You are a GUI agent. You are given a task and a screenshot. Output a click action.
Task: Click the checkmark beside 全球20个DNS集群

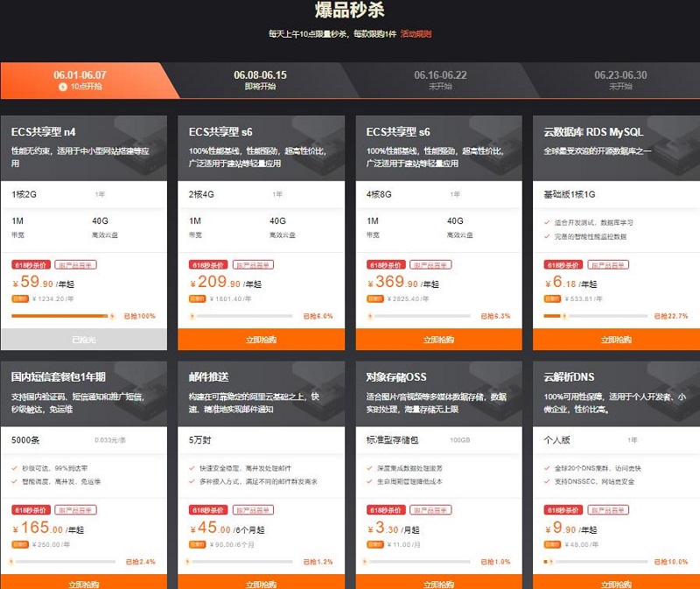coord(547,468)
